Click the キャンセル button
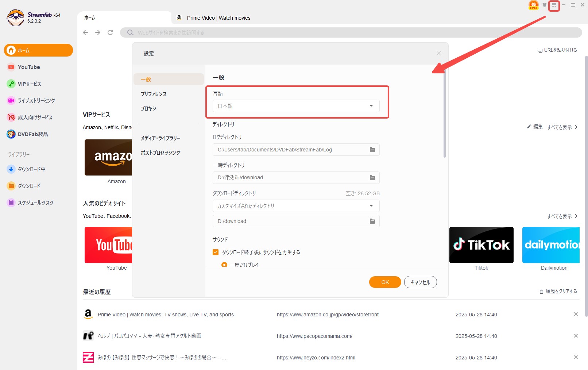Viewport: 588px width, 370px height. [421, 282]
